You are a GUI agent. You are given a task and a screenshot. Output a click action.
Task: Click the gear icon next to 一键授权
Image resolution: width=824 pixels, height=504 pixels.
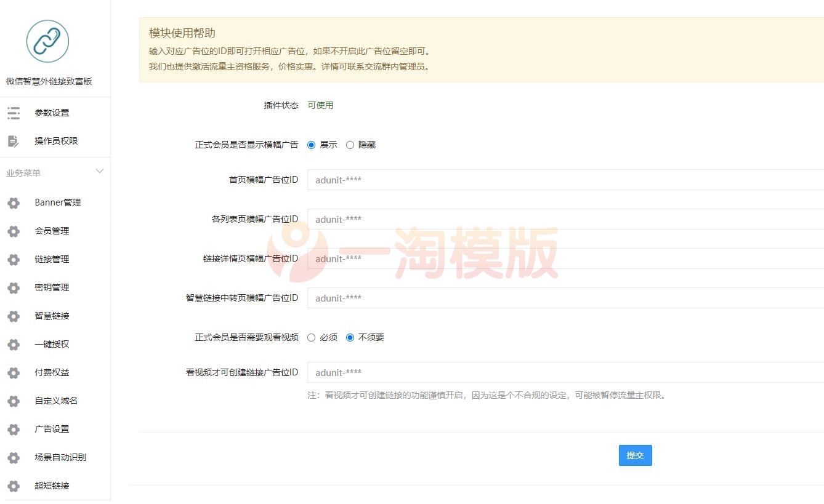[13, 344]
